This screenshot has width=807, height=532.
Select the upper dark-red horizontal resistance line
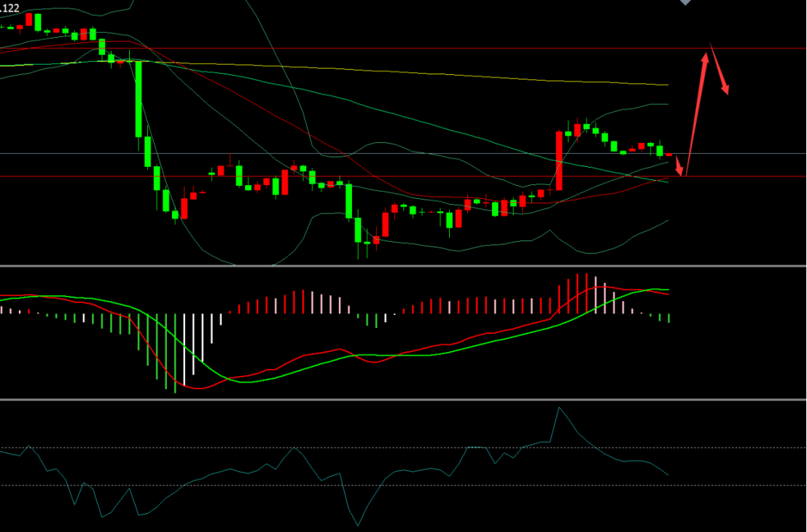pos(404,48)
